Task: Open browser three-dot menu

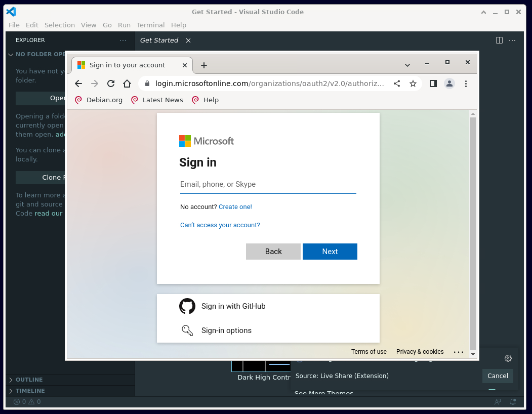Action: [x=466, y=84]
